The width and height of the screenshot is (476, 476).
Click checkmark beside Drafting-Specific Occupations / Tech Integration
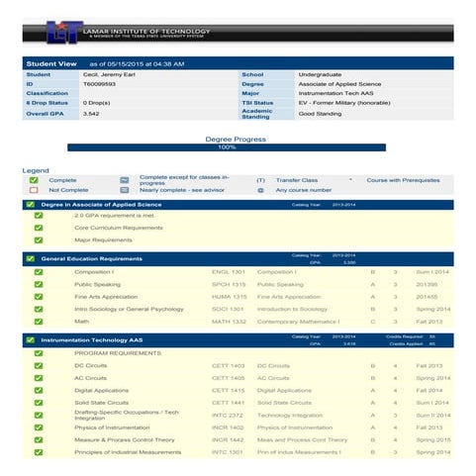pyautogui.click(x=39, y=415)
